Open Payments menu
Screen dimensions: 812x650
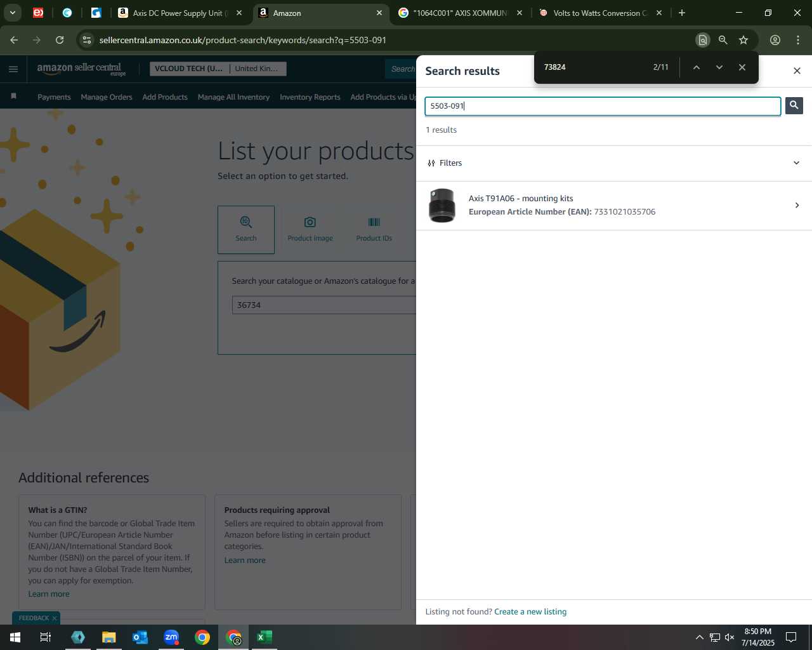(x=54, y=97)
